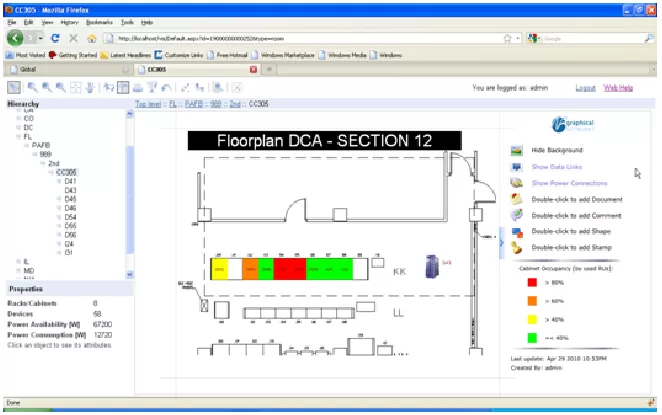Click the red over-80% legend swatch
The height and width of the screenshot is (415, 662).
[x=532, y=282]
